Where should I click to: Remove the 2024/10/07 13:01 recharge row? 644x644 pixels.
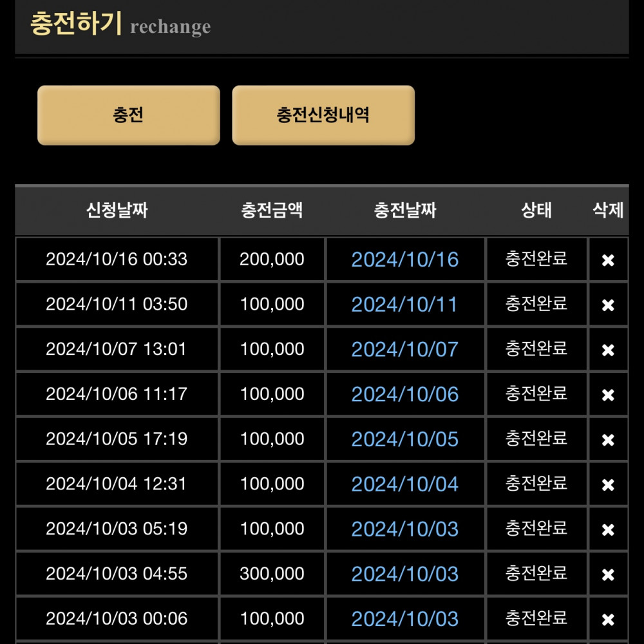(x=607, y=350)
